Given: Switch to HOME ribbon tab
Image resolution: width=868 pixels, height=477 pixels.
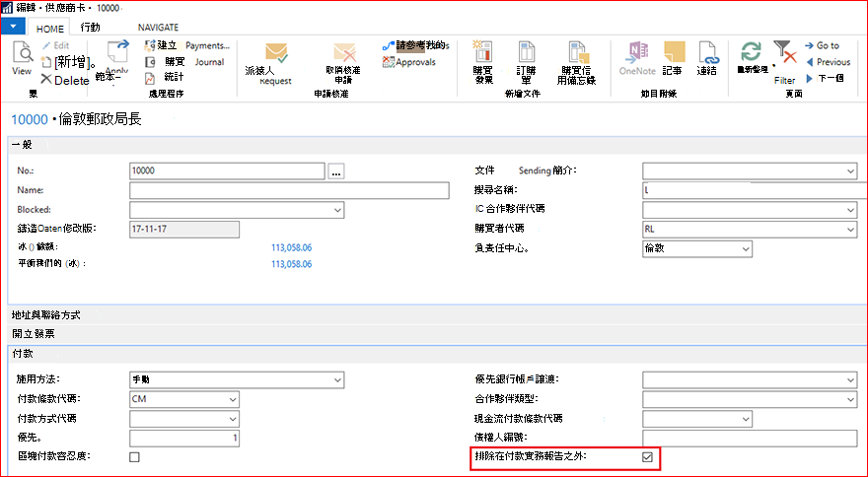Looking at the screenshot, I should pyautogui.click(x=50, y=29).
